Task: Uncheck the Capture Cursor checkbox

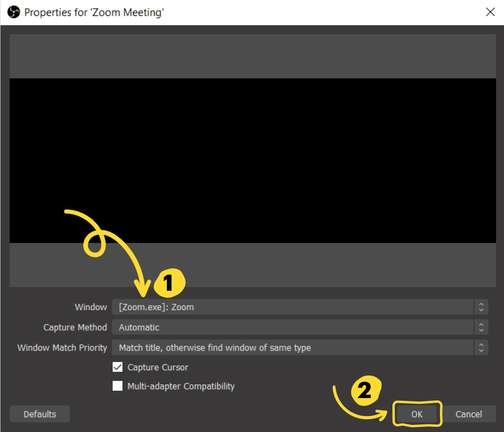Action: pyautogui.click(x=118, y=367)
